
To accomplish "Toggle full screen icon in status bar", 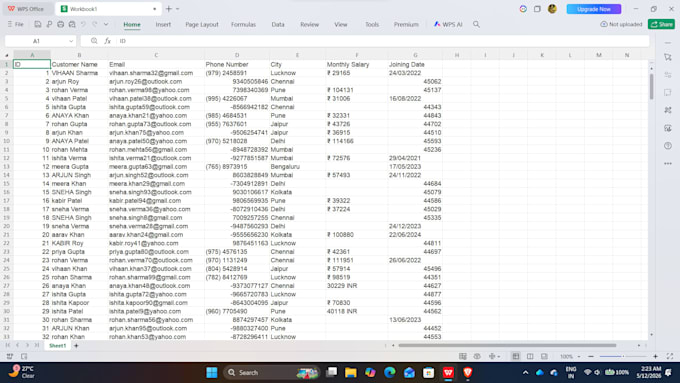I will click(670, 356).
